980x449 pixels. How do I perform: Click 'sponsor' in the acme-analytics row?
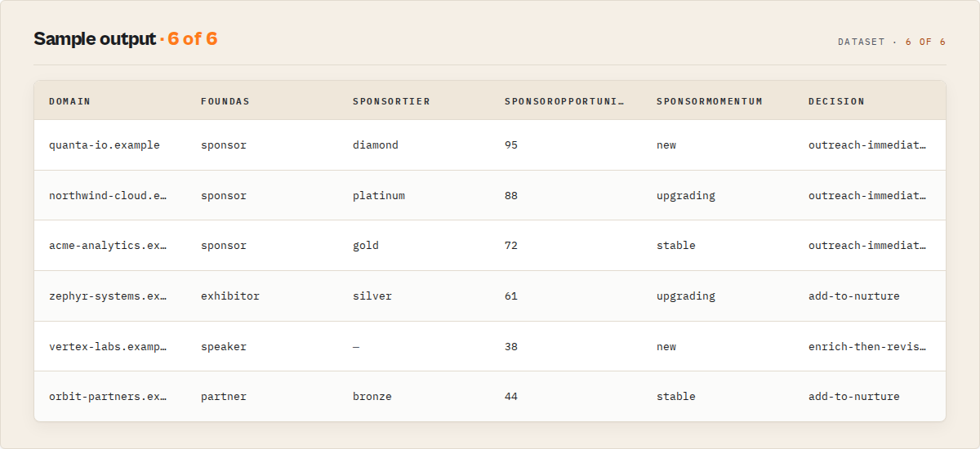tap(224, 246)
